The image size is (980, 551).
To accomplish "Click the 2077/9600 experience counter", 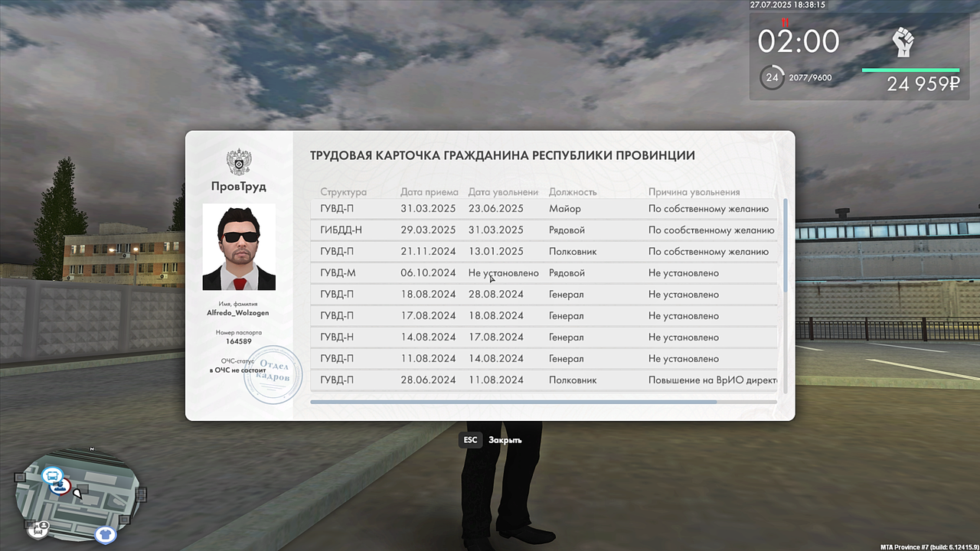I will pyautogui.click(x=810, y=78).
